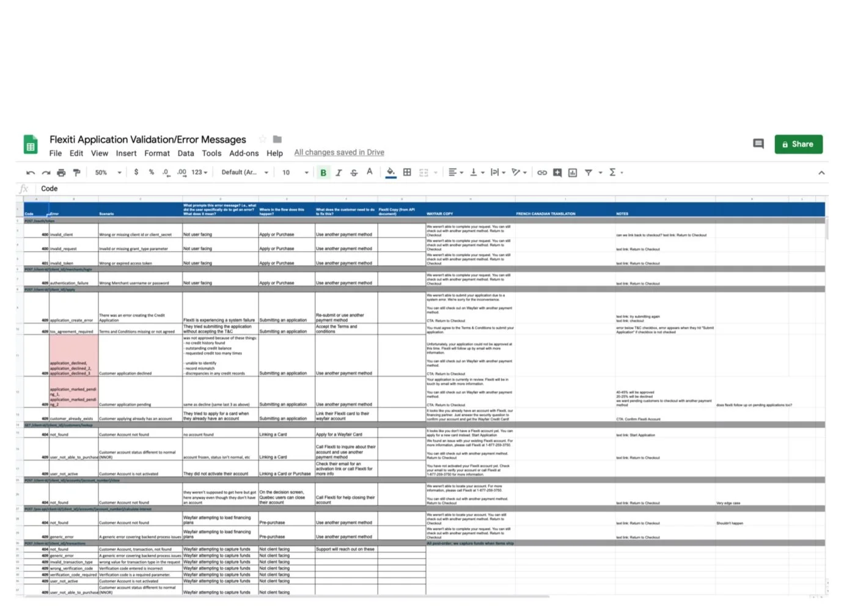
Task: Format the cell as currency
Action: (x=136, y=172)
